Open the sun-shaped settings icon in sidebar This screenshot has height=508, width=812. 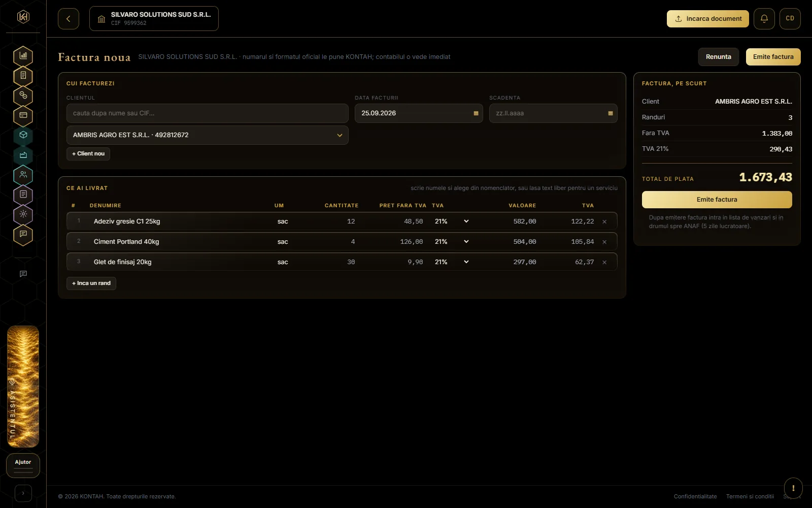[x=23, y=214]
